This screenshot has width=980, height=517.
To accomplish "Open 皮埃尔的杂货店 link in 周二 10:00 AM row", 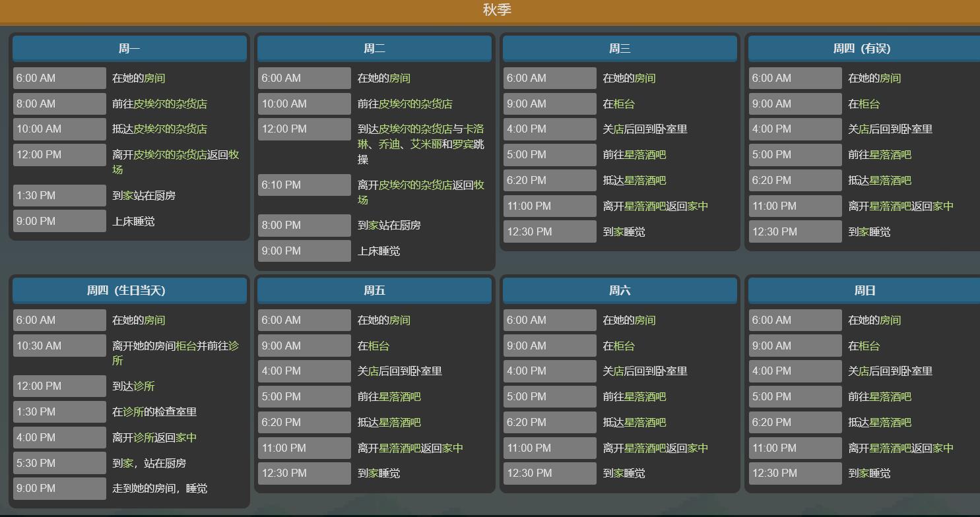I will (x=416, y=104).
